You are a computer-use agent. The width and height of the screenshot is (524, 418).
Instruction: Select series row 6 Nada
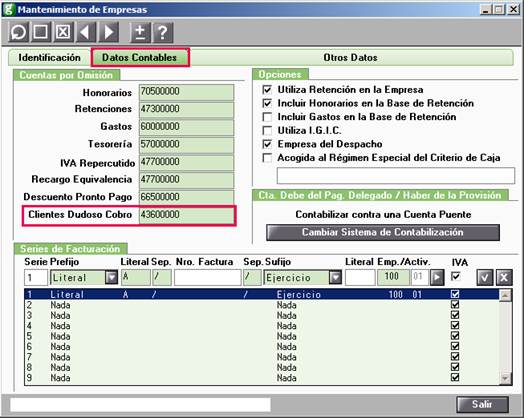261,346
